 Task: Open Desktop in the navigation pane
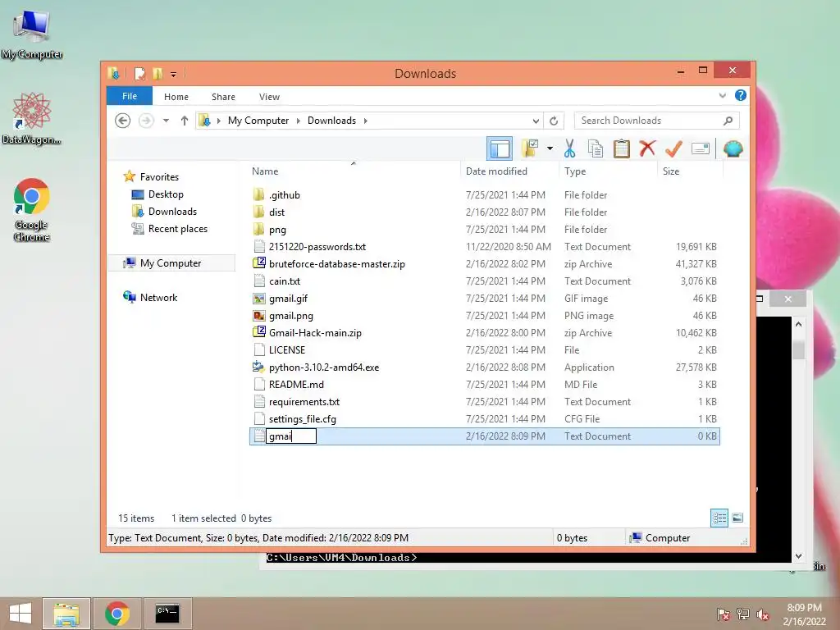tap(166, 194)
